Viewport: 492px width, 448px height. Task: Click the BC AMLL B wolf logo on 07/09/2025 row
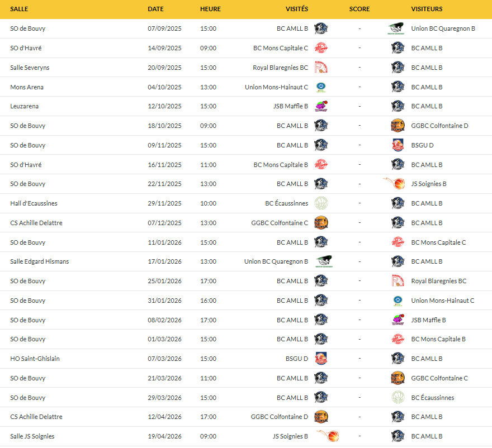[321, 28]
